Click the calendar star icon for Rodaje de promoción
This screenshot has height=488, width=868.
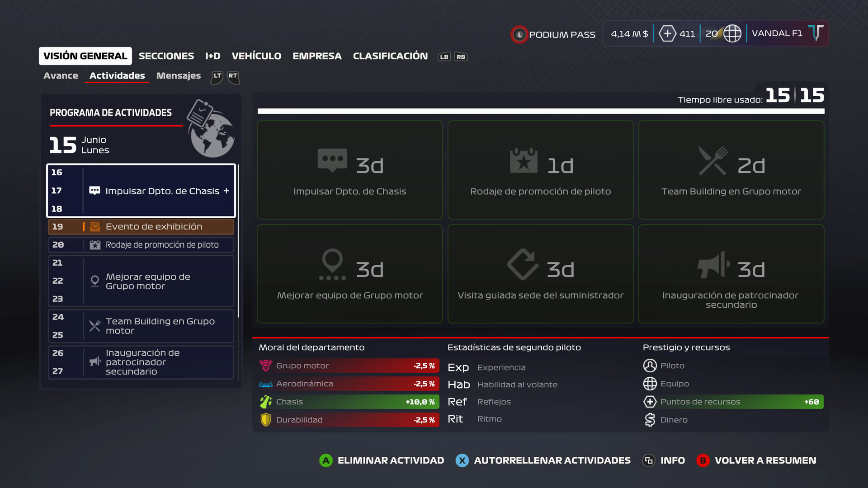pyautogui.click(x=524, y=161)
